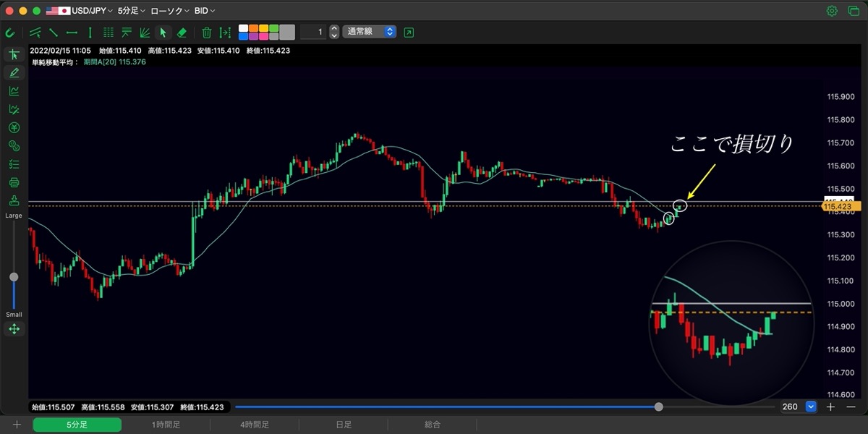The width and height of the screenshot is (868, 434).
Task: Switch to the 日足 tab
Action: (x=344, y=425)
